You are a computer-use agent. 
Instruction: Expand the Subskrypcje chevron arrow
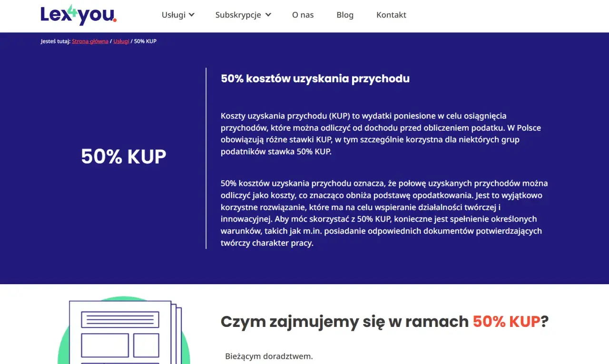(x=268, y=15)
